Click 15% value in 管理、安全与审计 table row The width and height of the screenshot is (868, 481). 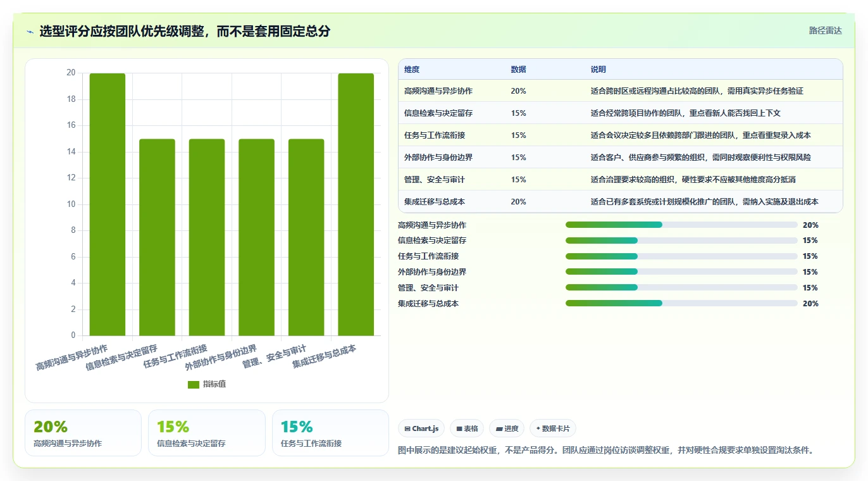518,180
